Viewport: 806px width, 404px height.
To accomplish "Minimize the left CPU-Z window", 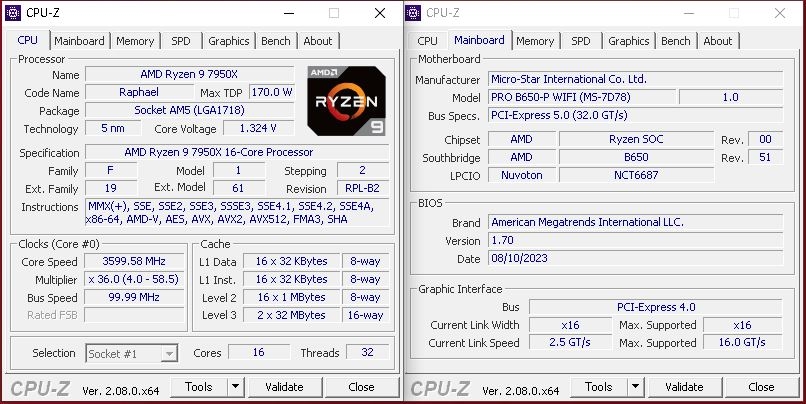I will pyautogui.click(x=289, y=13).
